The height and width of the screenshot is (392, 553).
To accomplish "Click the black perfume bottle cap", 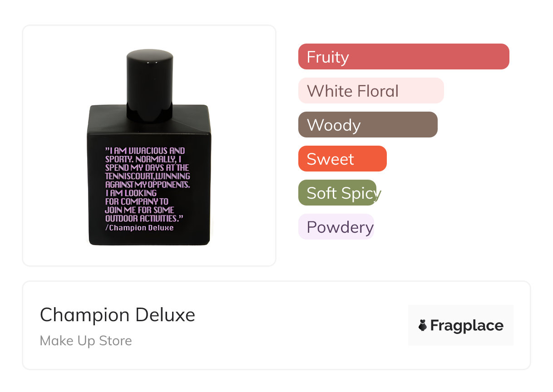I will (149, 82).
